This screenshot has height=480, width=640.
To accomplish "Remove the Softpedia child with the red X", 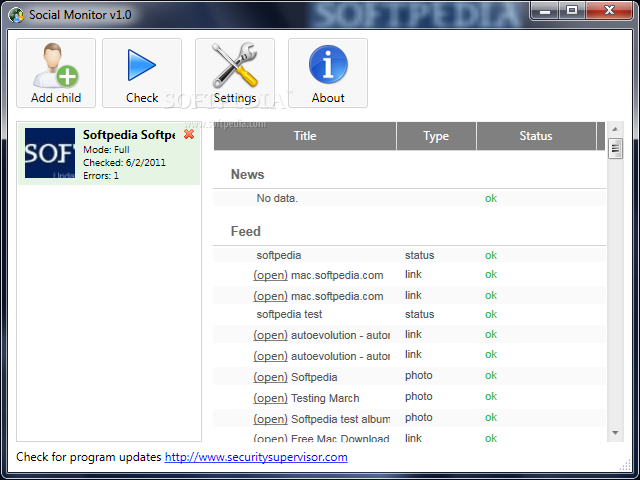I will pyautogui.click(x=189, y=134).
